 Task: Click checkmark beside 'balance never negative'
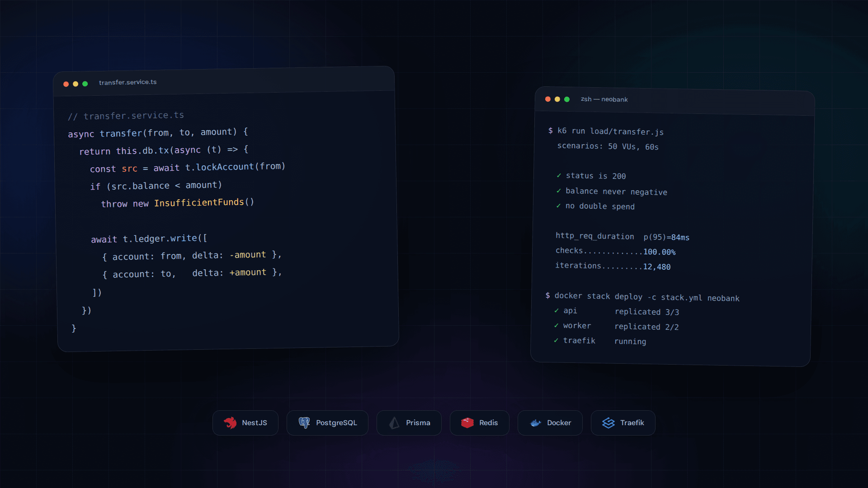click(x=559, y=191)
